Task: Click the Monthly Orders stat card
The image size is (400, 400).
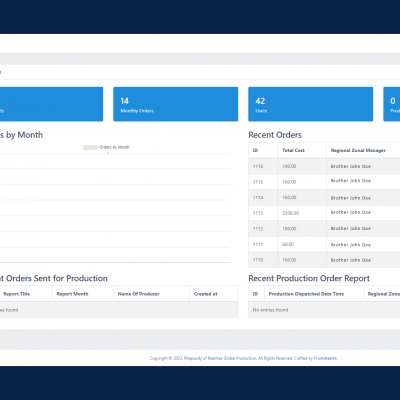Action: (x=176, y=104)
